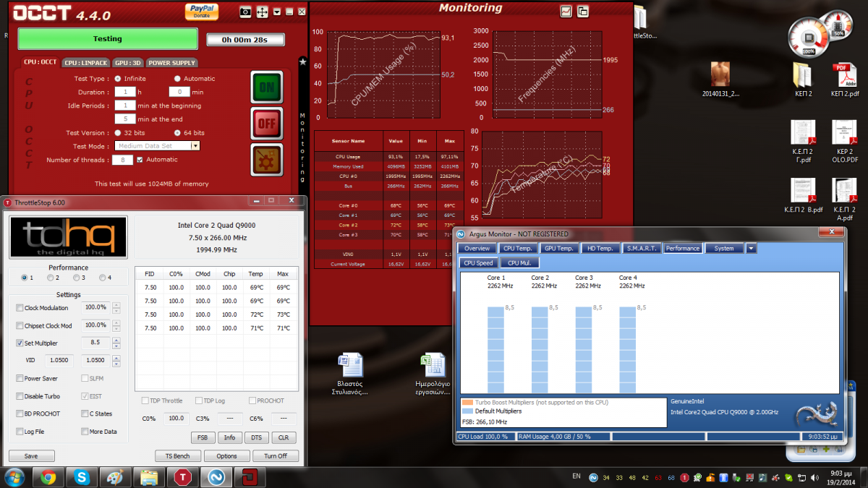
Task: Open ThrottleStop Options
Action: 226,456
